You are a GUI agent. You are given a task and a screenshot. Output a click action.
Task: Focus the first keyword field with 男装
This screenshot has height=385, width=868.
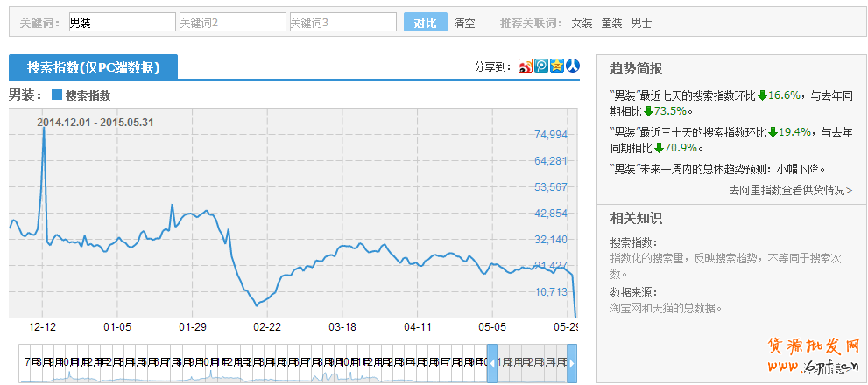click(121, 23)
